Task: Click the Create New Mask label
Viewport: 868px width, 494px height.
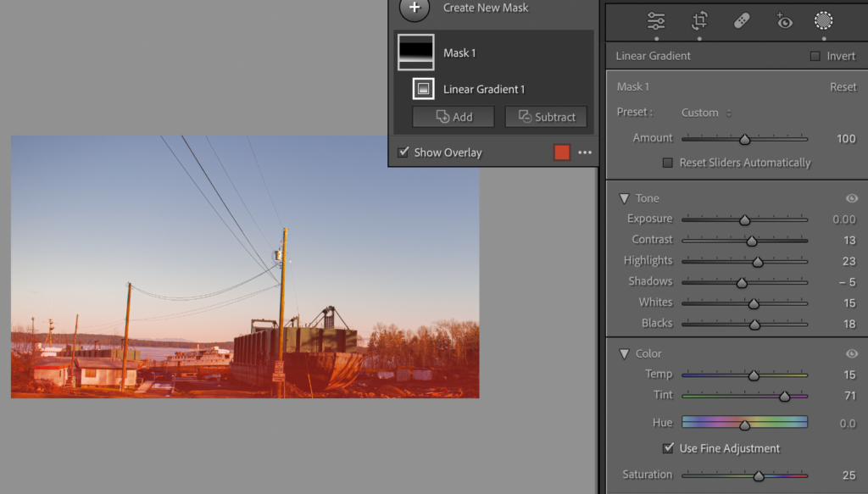Action: pyautogui.click(x=486, y=8)
